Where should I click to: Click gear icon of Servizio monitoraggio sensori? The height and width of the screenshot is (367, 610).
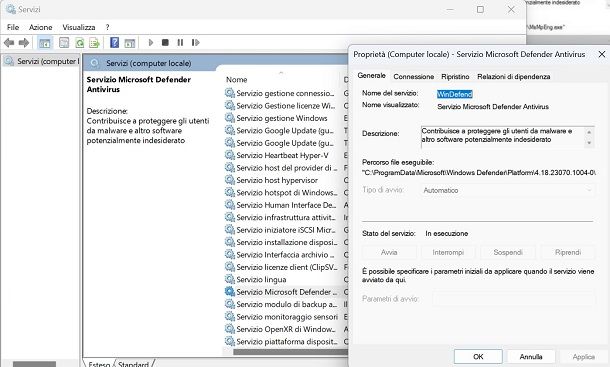[x=230, y=317]
